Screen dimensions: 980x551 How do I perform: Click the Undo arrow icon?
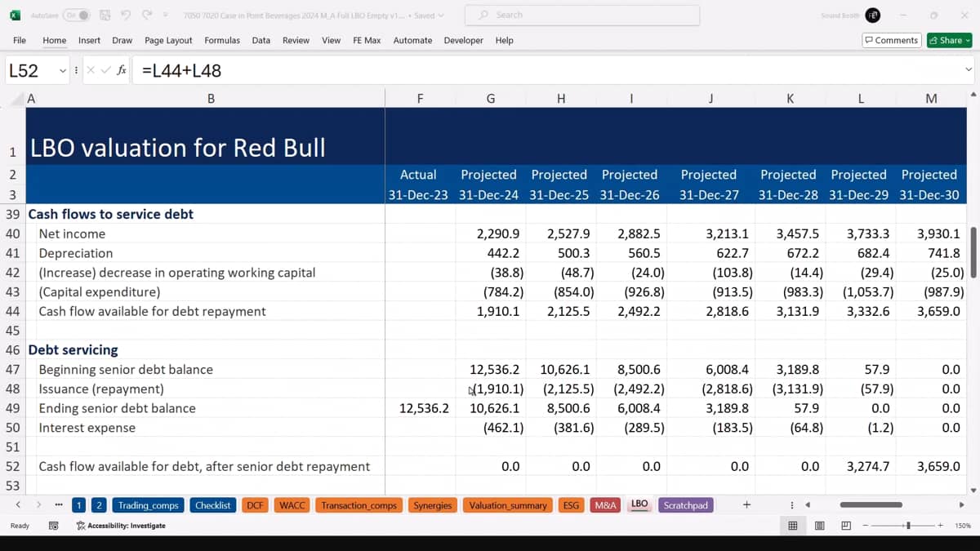click(126, 15)
